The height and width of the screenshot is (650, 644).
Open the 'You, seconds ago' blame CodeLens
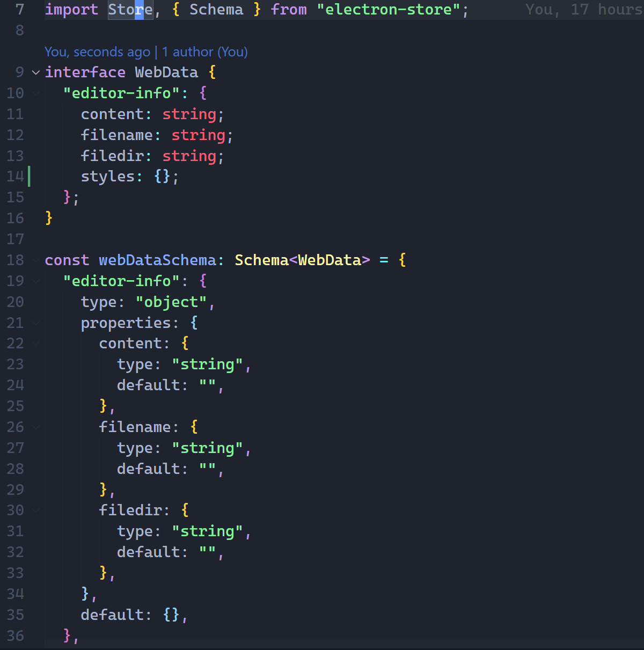tap(97, 52)
